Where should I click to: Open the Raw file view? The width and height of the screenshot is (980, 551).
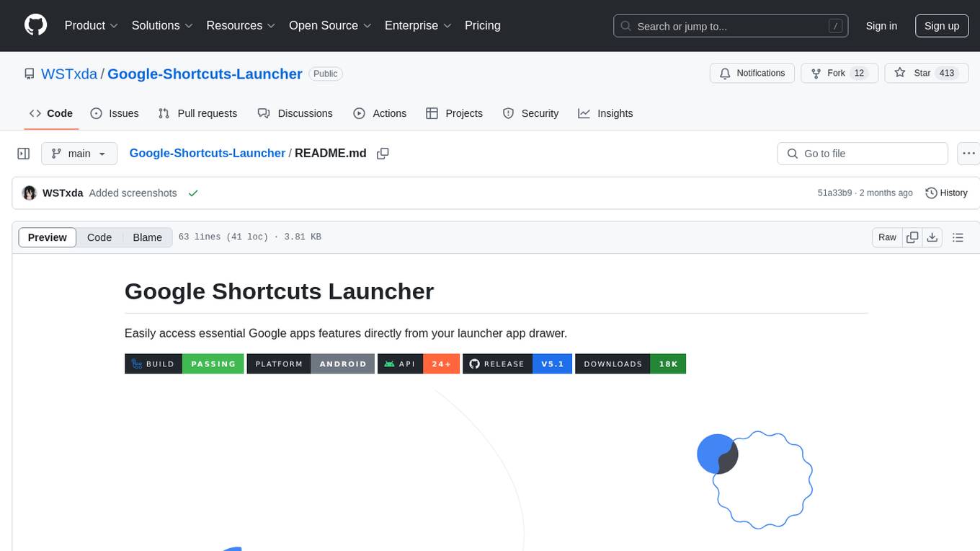(887, 237)
